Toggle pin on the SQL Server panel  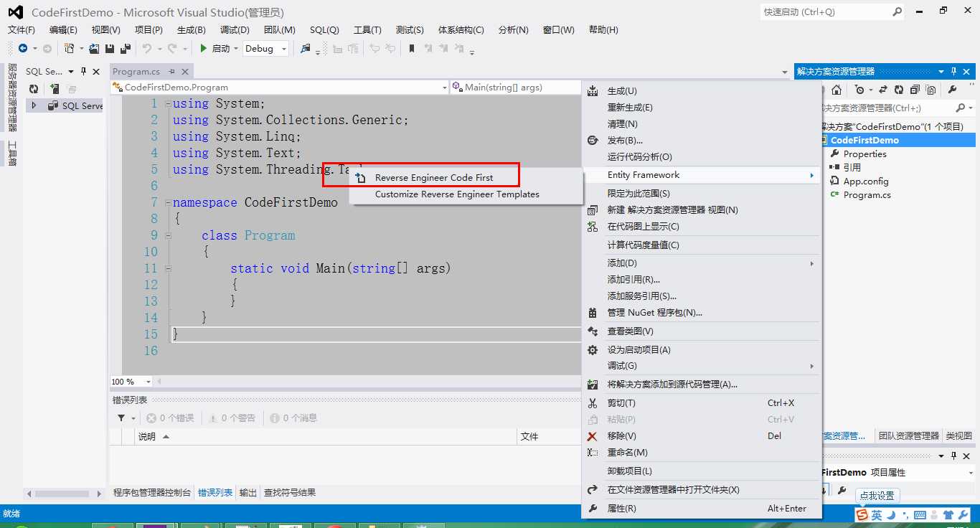click(x=83, y=71)
